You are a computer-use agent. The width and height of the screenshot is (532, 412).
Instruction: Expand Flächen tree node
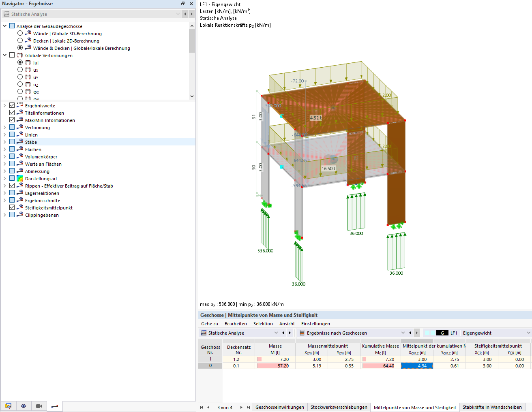tap(5, 149)
